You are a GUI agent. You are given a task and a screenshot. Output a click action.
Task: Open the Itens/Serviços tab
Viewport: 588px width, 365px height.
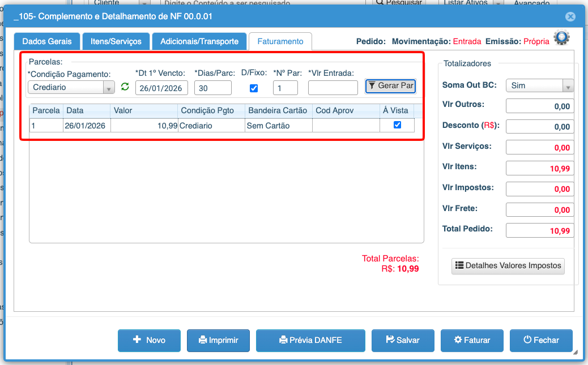tap(116, 41)
